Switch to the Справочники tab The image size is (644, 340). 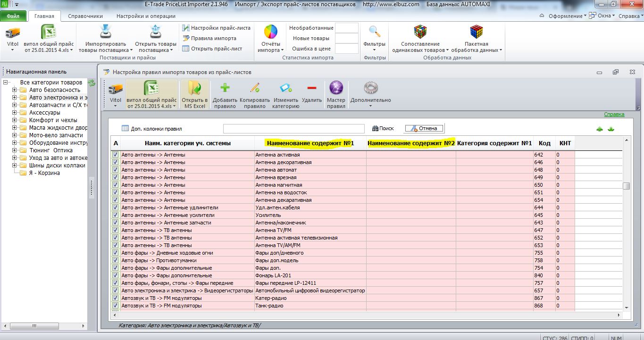[85, 16]
